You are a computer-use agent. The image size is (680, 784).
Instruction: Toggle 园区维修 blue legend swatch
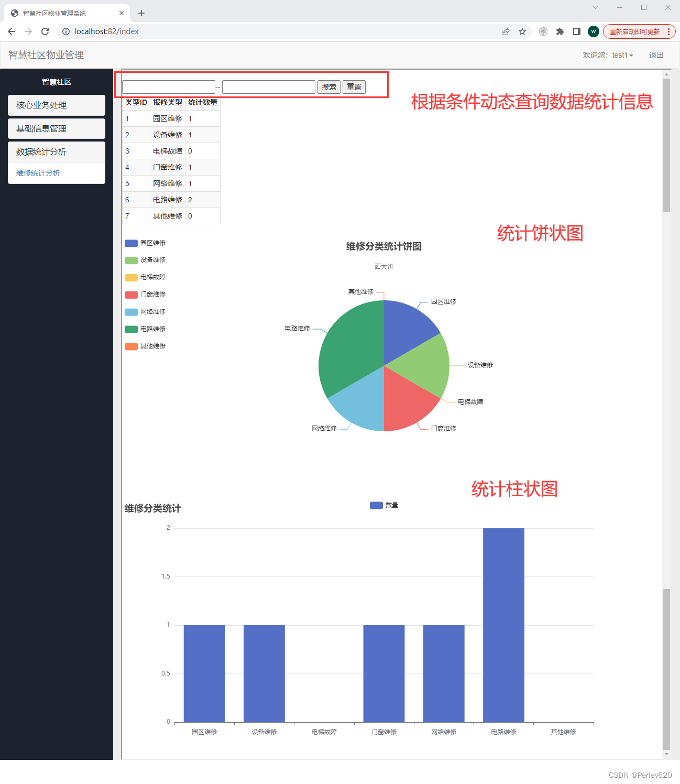(131, 243)
